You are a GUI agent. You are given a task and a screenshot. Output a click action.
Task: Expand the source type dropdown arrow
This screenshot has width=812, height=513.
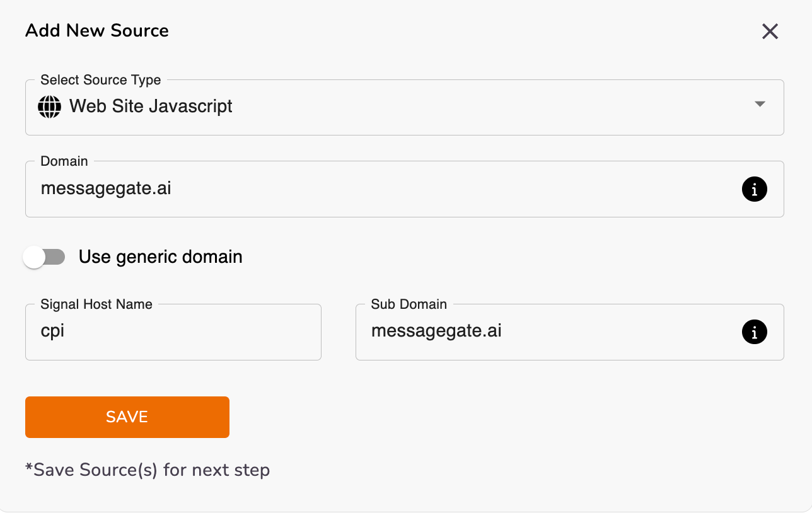760,104
